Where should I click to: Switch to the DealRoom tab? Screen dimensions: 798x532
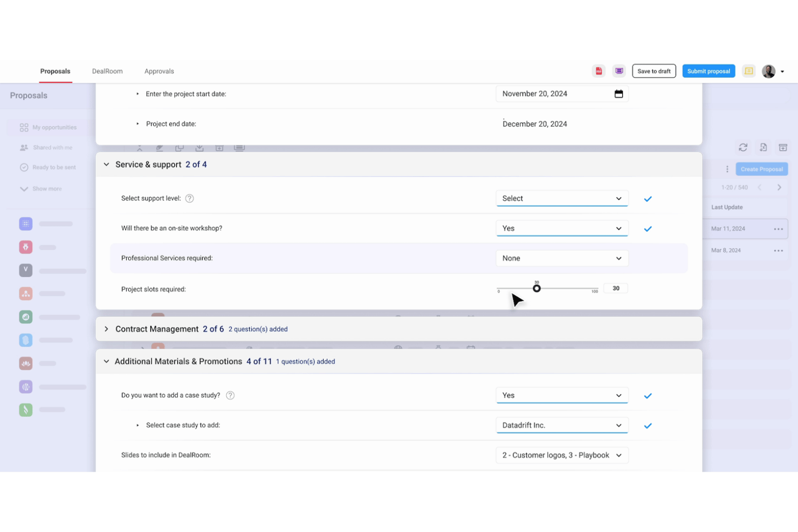tap(107, 71)
